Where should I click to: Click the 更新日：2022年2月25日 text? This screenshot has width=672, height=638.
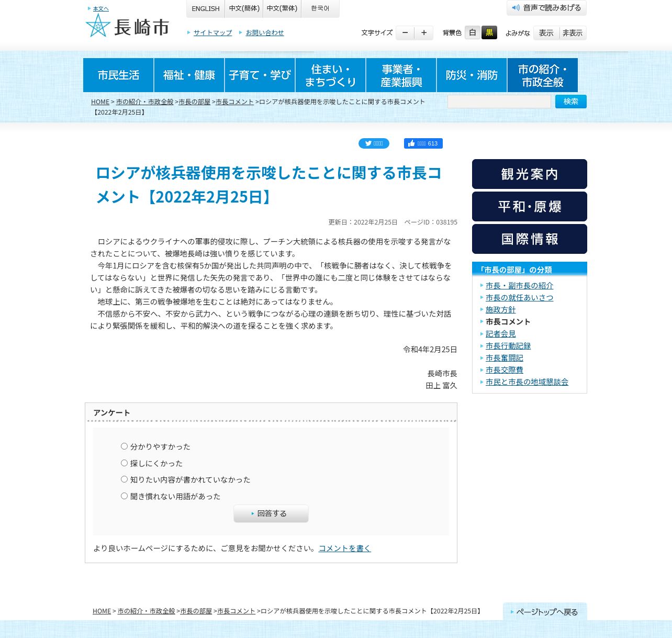pos(363,222)
